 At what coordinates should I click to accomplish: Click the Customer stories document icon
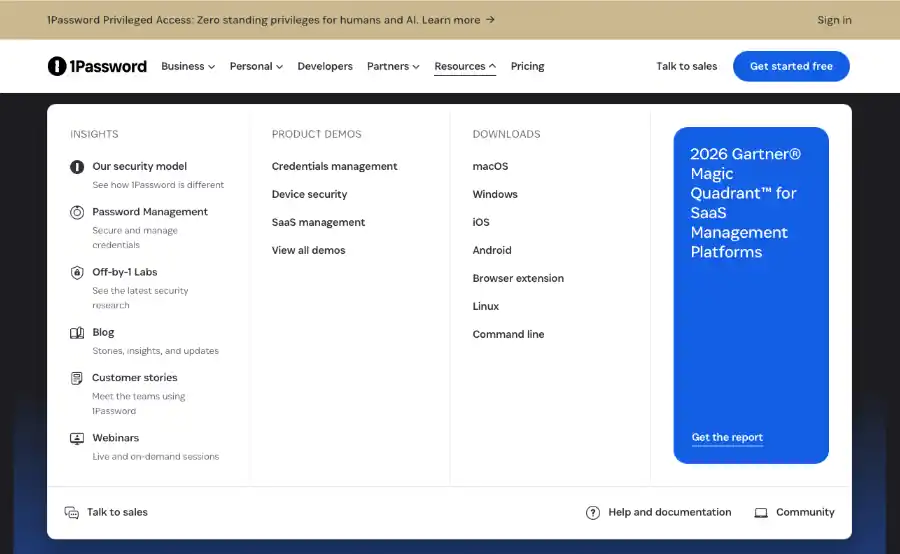[x=76, y=378]
